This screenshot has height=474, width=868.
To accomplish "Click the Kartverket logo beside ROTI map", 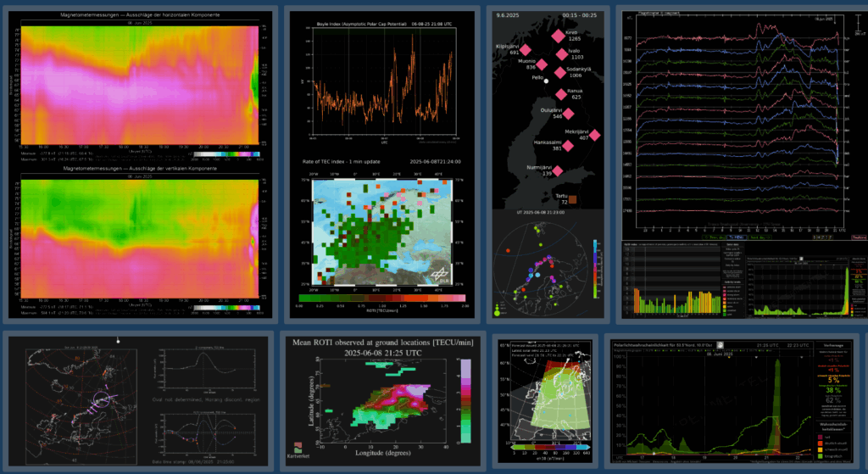I will (298, 449).
